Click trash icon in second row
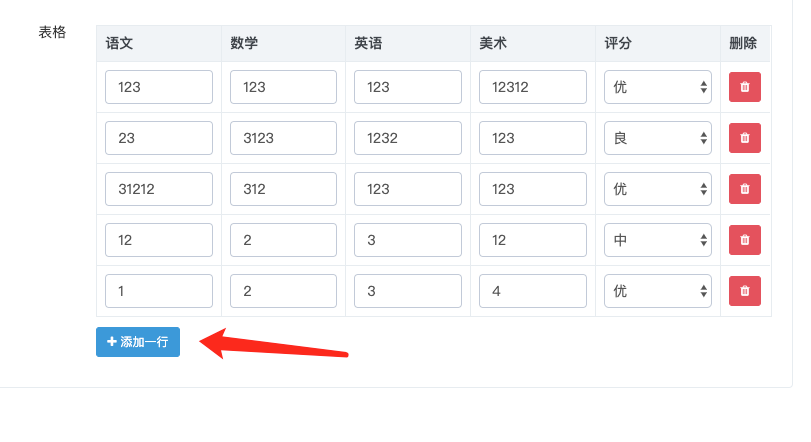 [x=744, y=138]
